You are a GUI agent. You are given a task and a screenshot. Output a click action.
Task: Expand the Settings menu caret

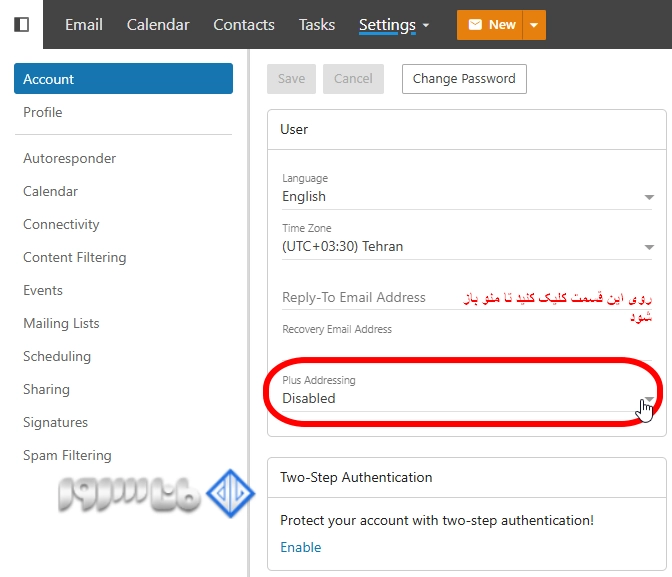426,25
